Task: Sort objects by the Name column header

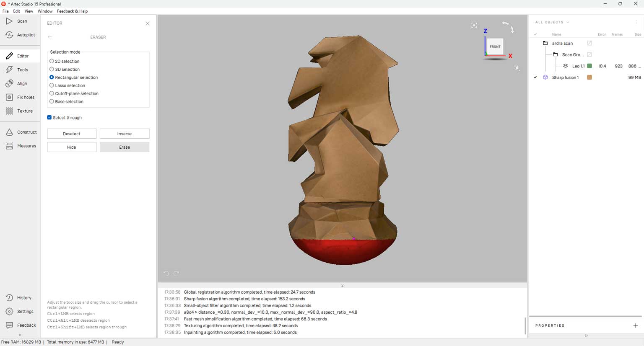Action: pyautogui.click(x=556, y=34)
